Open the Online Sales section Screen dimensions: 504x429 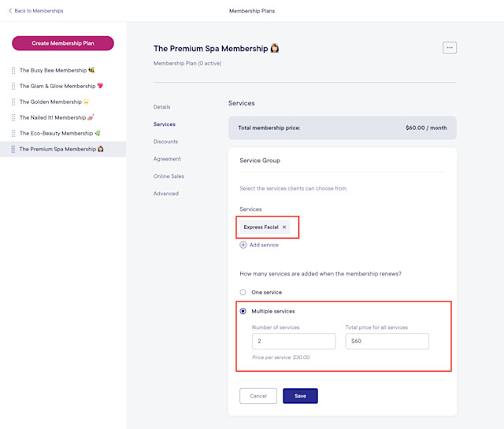click(x=169, y=176)
